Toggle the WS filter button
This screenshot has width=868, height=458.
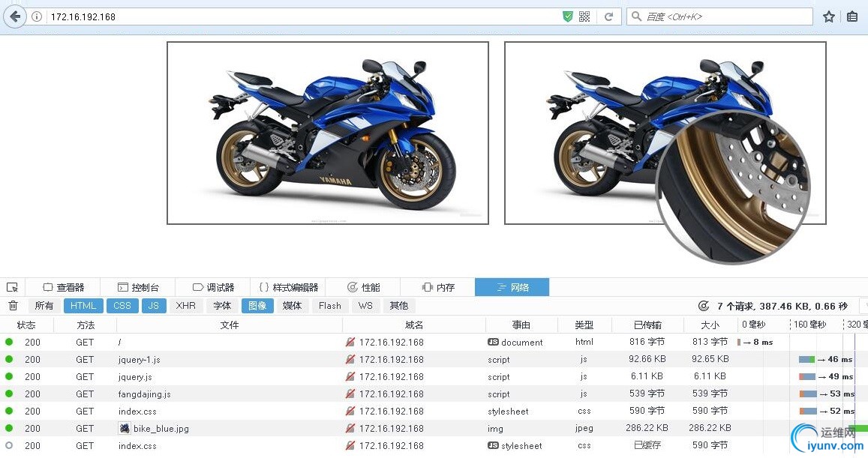[x=365, y=305]
